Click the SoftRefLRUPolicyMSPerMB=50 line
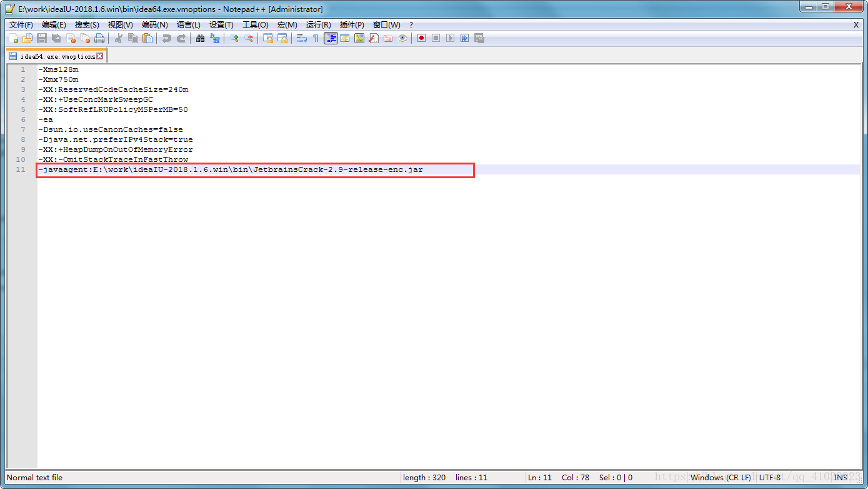The width and height of the screenshot is (868, 489). [x=113, y=109]
